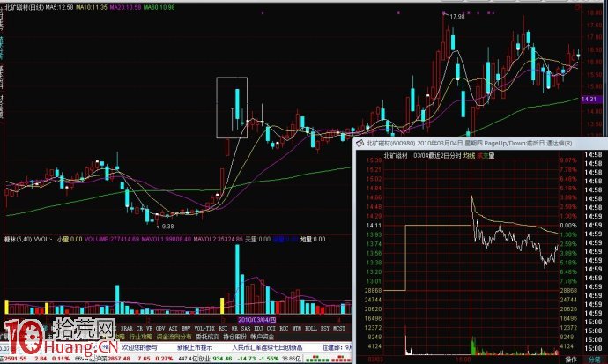This screenshot has height=364, width=608.
Task: Click MA10:11.35 legend text
Action: click(x=93, y=7)
